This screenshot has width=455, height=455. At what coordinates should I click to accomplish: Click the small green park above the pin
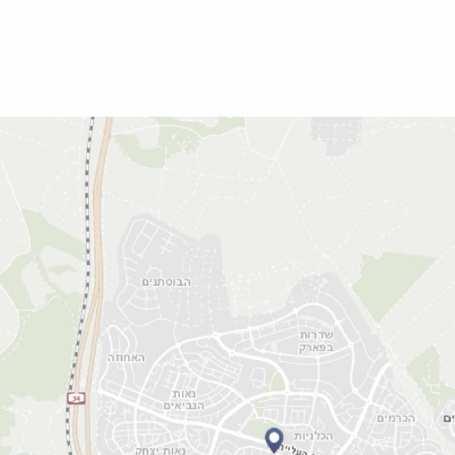click(x=277, y=382)
